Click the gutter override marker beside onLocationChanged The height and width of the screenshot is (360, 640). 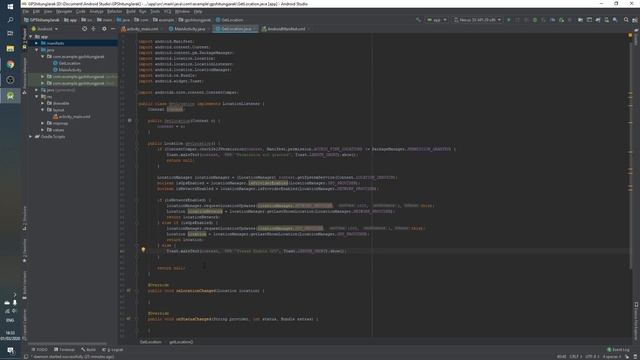[129, 291]
